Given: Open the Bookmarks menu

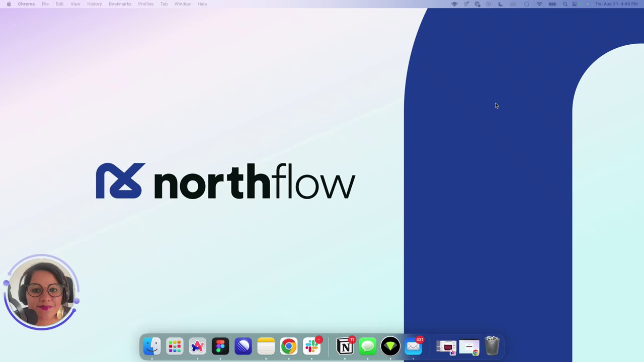Looking at the screenshot, I should click(120, 4).
